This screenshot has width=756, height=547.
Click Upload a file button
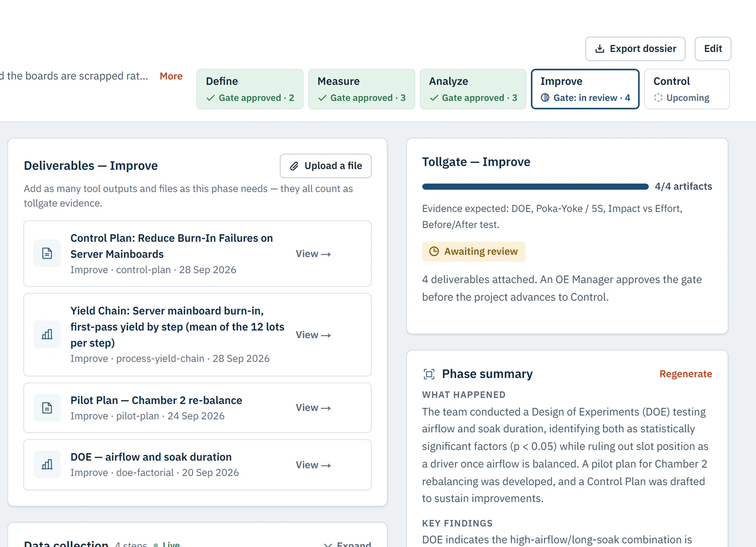[x=326, y=166]
